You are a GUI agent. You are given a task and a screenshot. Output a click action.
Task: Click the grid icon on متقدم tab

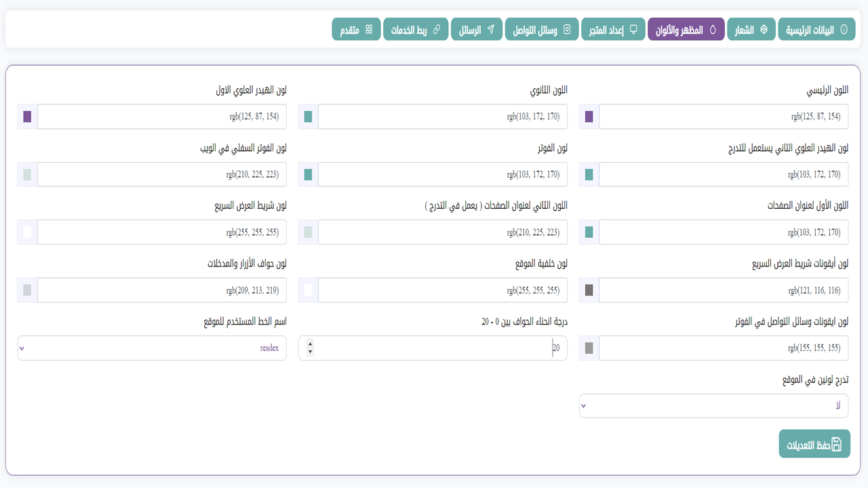pyautogui.click(x=369, y=30)
